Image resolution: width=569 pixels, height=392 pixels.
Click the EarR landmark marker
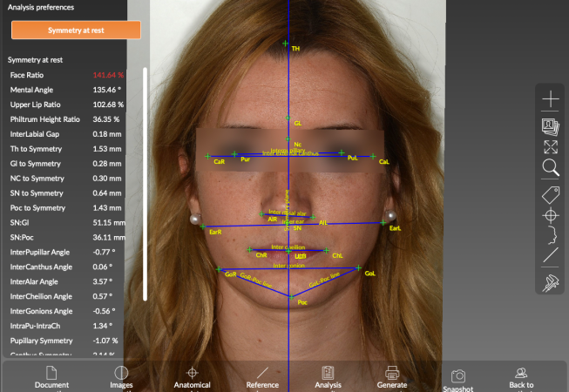[202, 226]
